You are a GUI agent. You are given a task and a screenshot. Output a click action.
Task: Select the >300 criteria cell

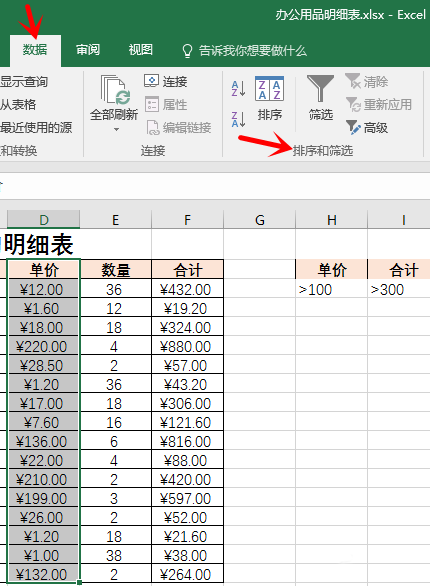click(x=399, y=289)
